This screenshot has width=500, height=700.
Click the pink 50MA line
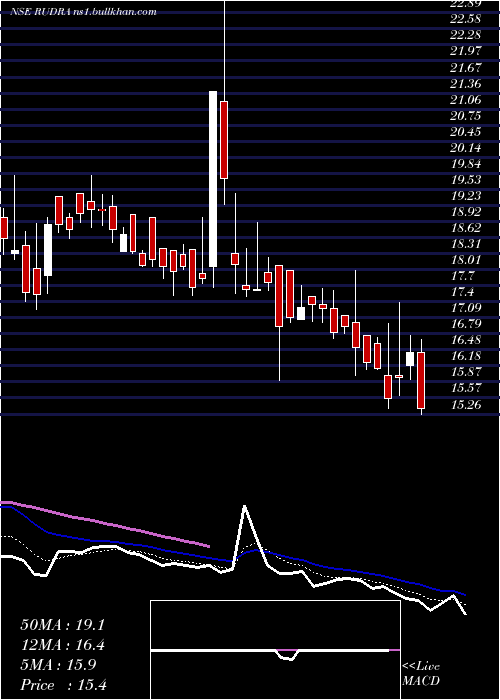pos(105,523)
